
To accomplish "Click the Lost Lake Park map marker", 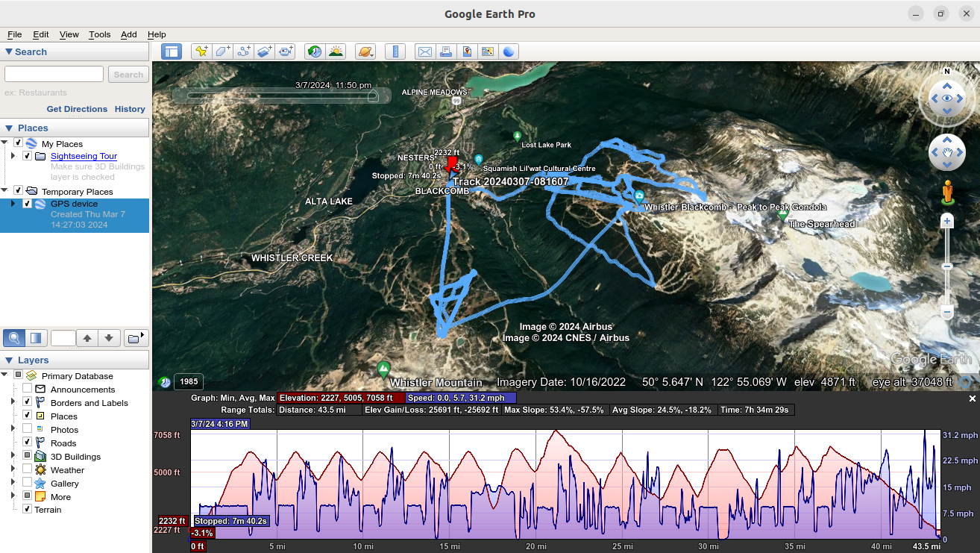I will 517,136.
